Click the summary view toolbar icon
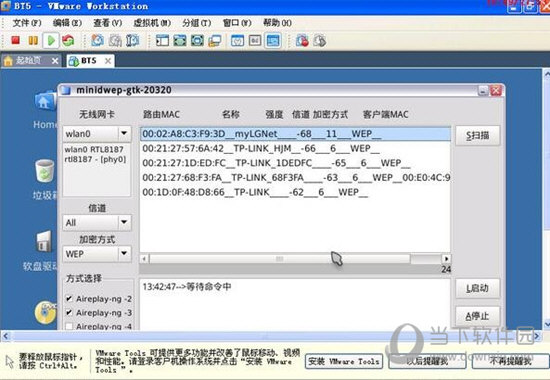This screenshot has height=380, width=550. [x=237, y=41]
